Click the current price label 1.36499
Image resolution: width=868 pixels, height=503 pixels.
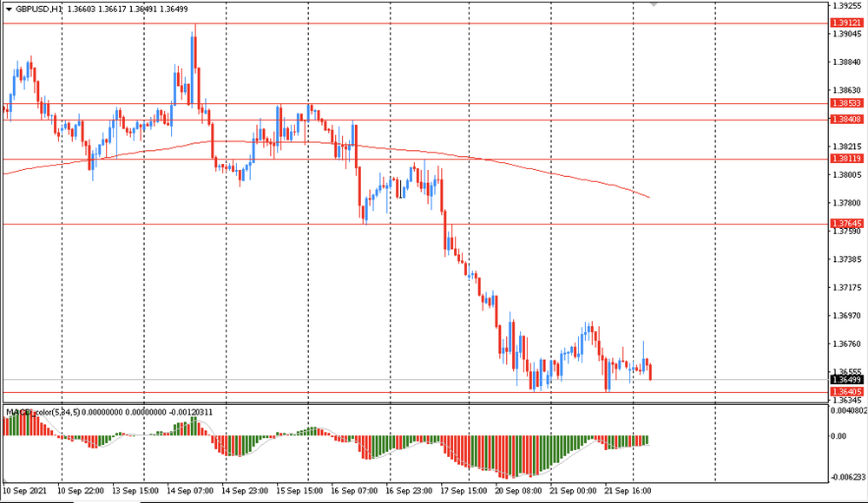(x=847, y=380)
